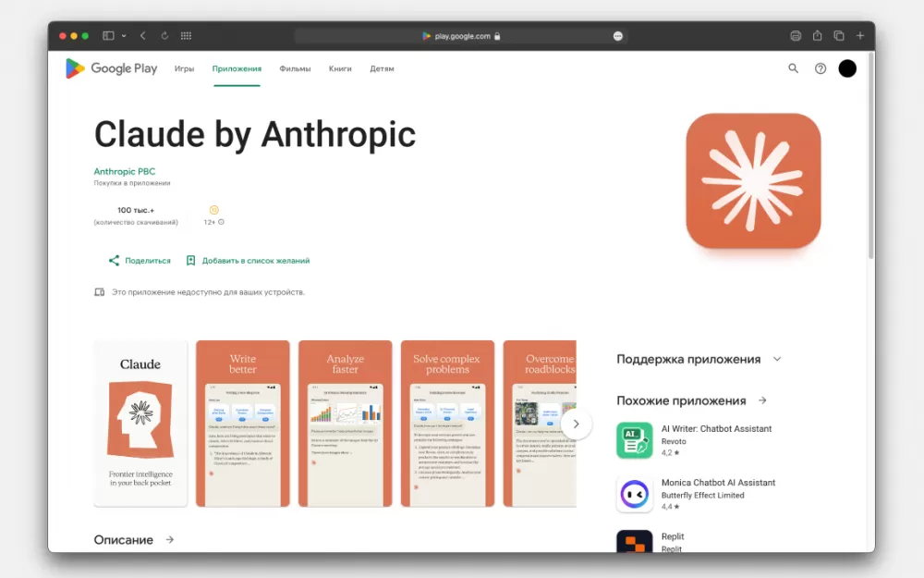
Task: Click the printer icon in Safari toolbar
Action: [796, 36]
